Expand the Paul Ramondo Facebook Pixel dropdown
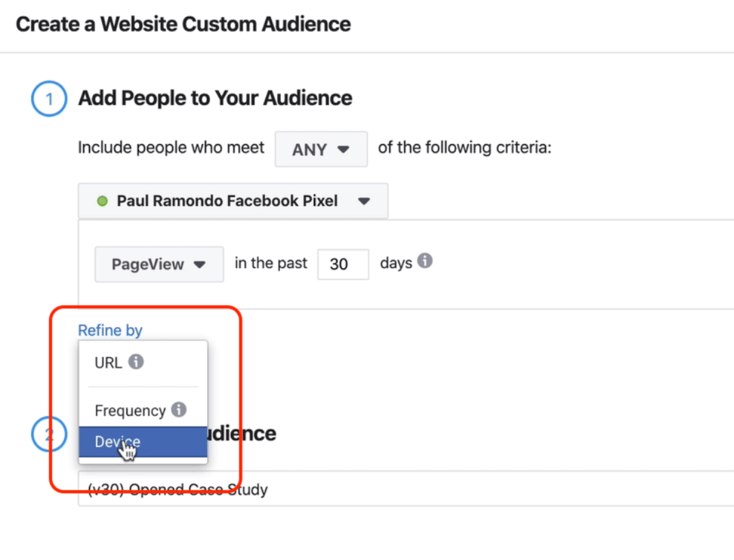This screenshot has width=734, height=560. tap(233, 201)
